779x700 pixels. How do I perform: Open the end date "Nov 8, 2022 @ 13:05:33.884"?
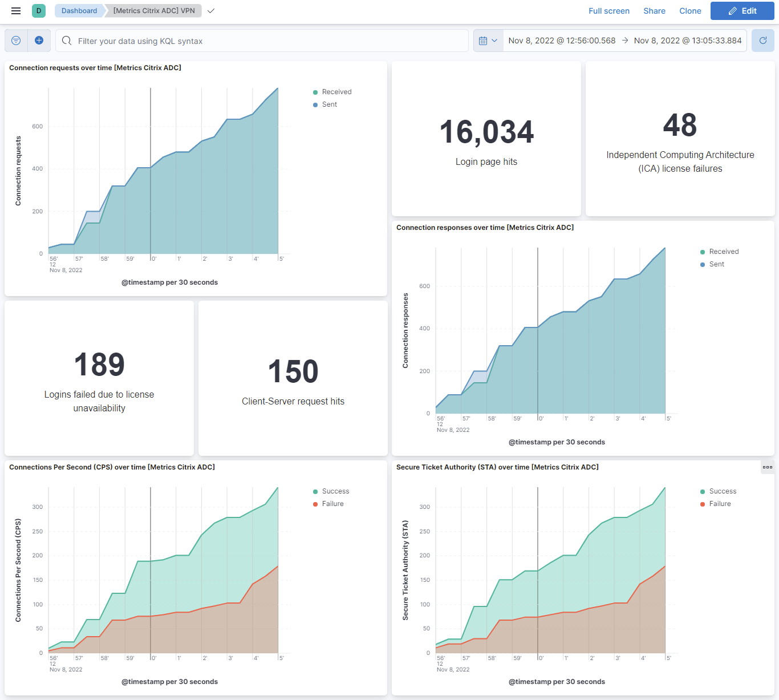point(687,40)
